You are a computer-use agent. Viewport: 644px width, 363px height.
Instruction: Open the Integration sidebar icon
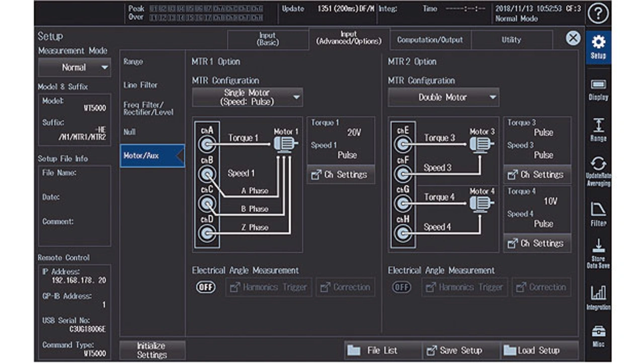[x=598, y=296]
